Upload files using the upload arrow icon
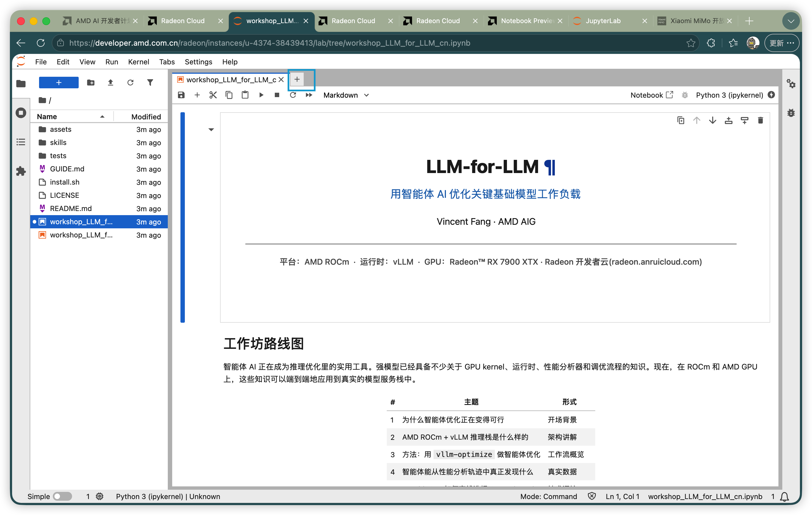 click(x=110, y=83)
